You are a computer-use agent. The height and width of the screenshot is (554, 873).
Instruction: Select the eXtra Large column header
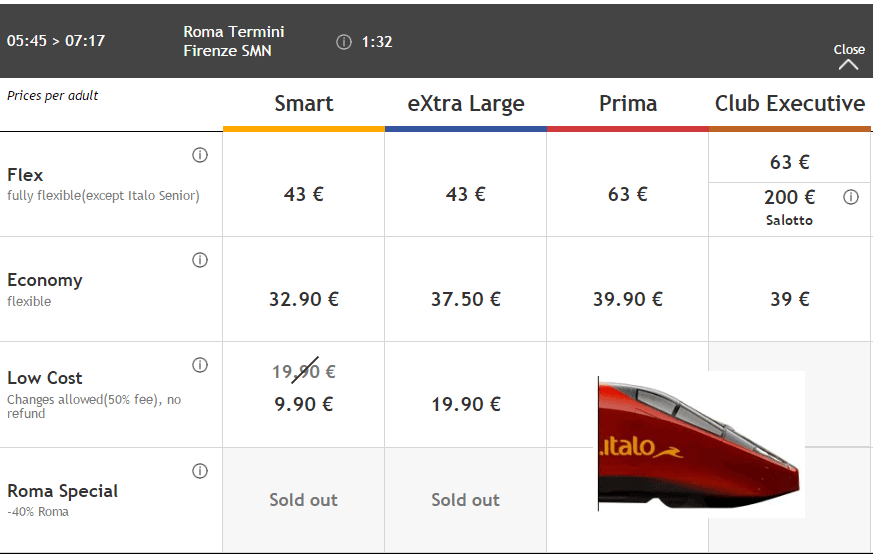click(x=466, y=104)
